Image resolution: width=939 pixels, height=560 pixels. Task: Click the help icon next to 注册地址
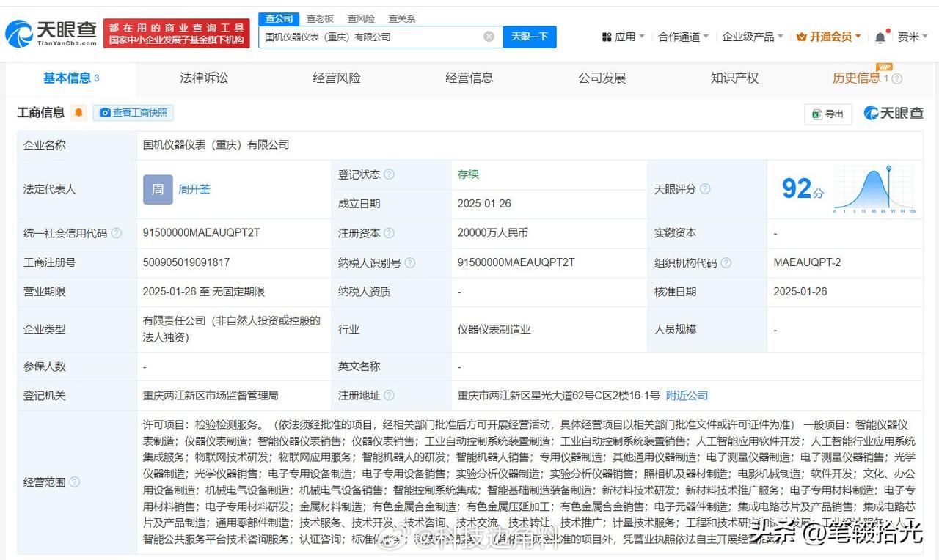[x=389, y=396]
